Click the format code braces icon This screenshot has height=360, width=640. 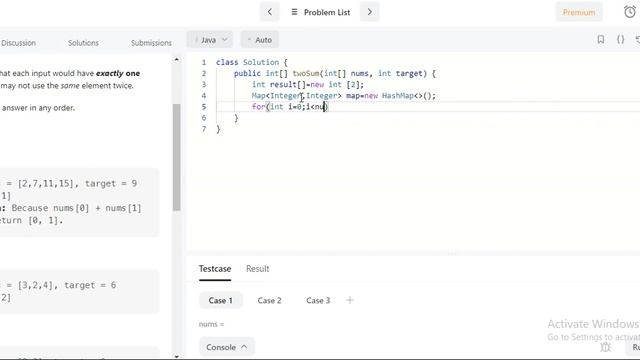(x=620, y=40)
